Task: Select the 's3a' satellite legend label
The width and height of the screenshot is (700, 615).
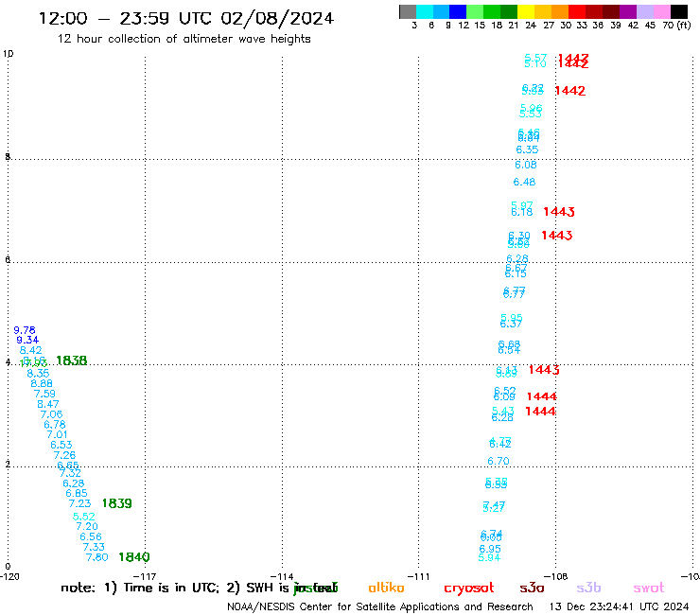Action: coord(533,589)
